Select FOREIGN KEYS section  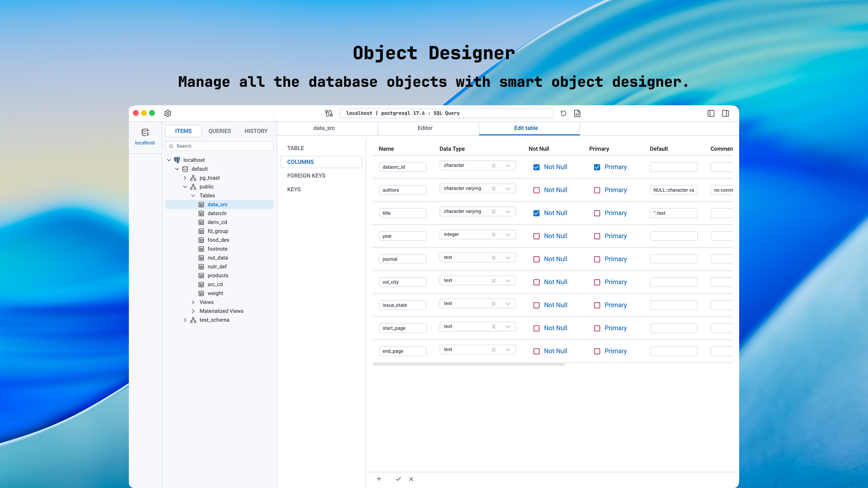point(306,176)
